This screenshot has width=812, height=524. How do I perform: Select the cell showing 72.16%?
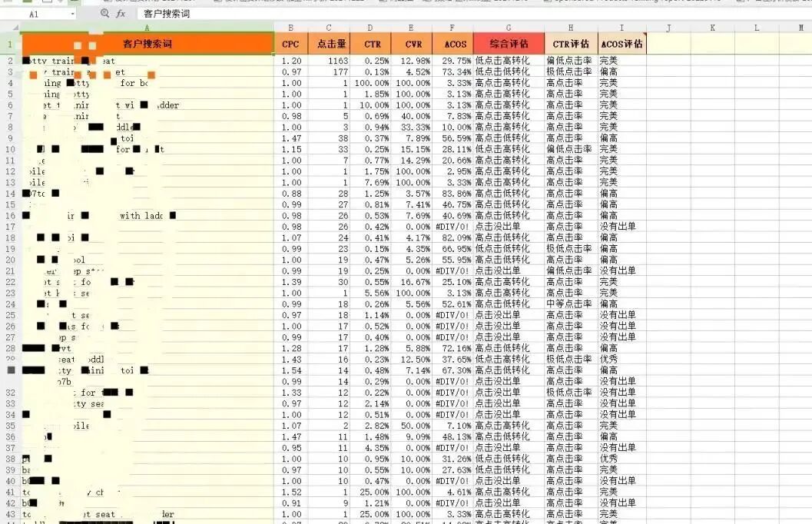pos(452,349)
